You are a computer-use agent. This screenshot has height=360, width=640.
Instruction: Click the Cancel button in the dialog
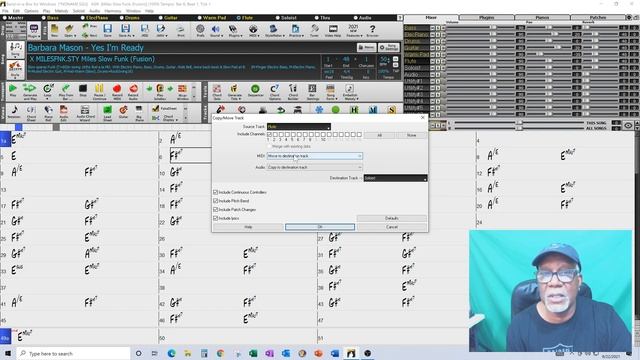point(392,227)
